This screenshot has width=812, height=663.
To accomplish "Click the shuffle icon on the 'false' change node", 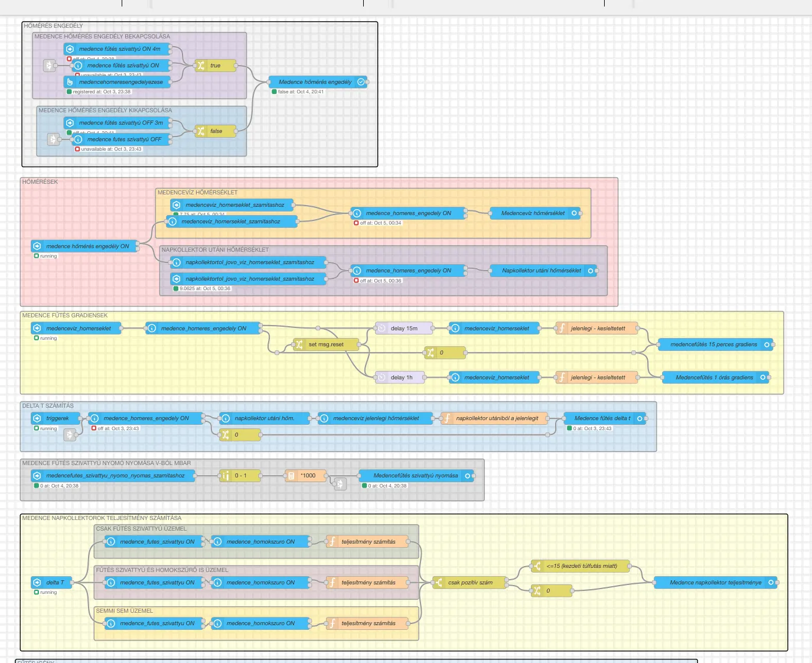I will point(201,131).
